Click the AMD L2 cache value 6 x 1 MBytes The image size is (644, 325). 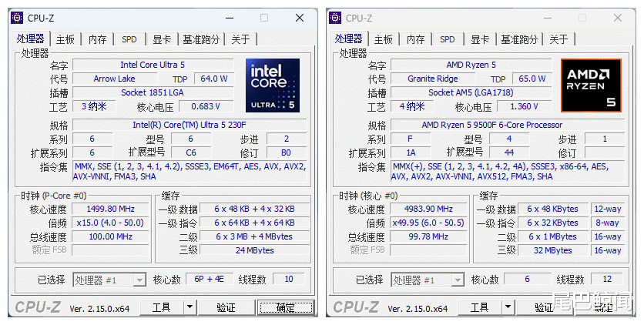pyautogui.click(x=553, y=236)
